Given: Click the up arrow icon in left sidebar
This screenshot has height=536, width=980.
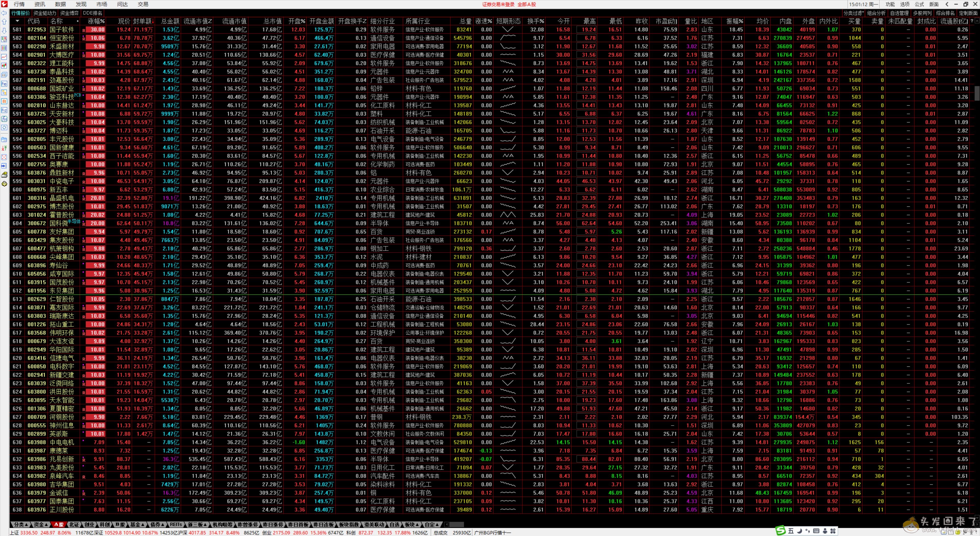Looking at the screenshot, I should (4, 22).
